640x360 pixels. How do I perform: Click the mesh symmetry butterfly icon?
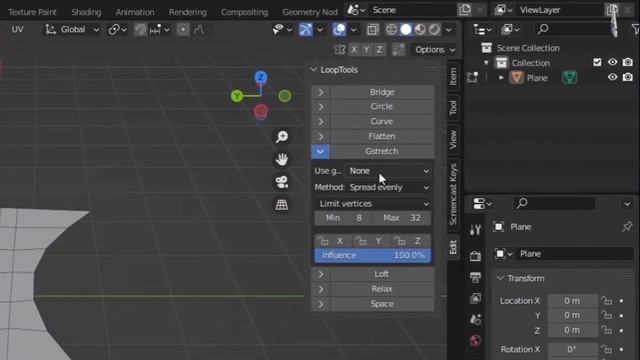click(340, 49)
